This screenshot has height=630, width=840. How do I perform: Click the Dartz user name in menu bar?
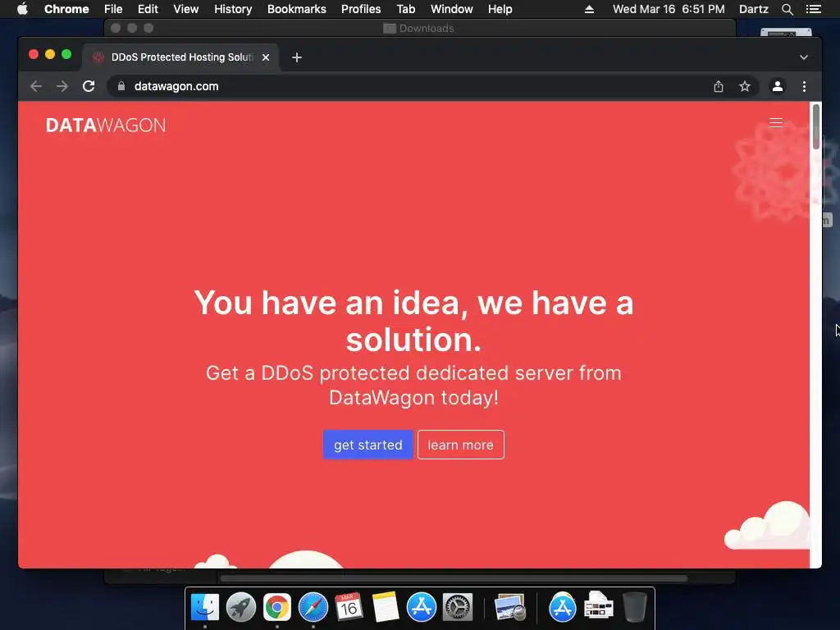(x=754, y=9)
